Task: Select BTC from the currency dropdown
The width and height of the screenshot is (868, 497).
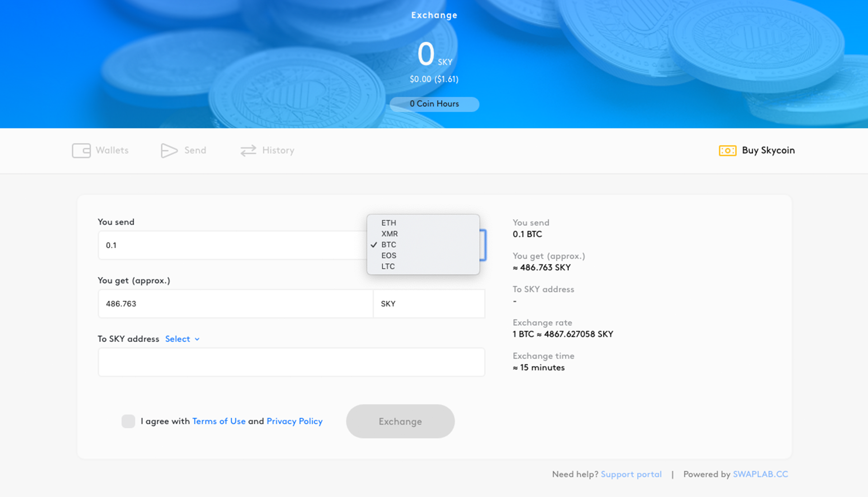Action: [x=387, y=244]
